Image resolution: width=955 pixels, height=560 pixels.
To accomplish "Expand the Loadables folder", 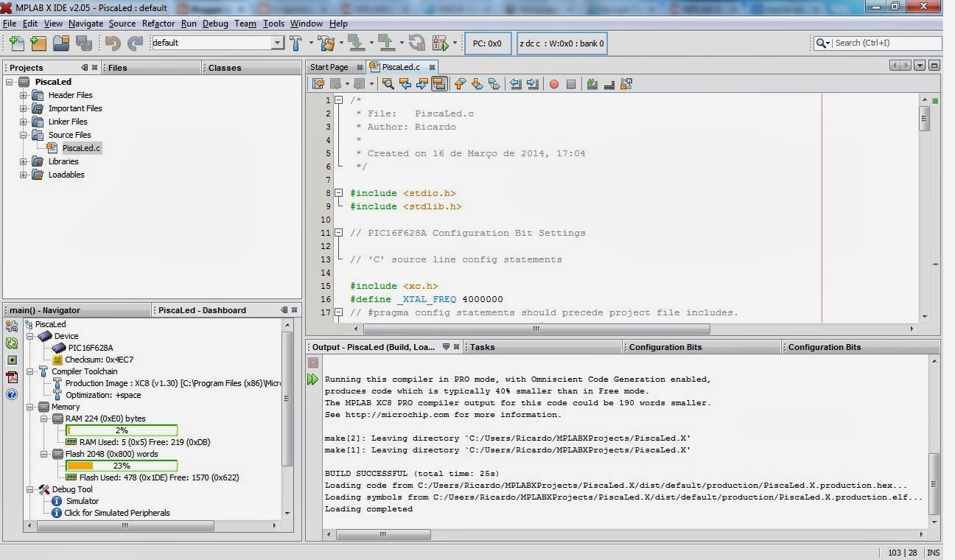I will (x=24, y=175).
